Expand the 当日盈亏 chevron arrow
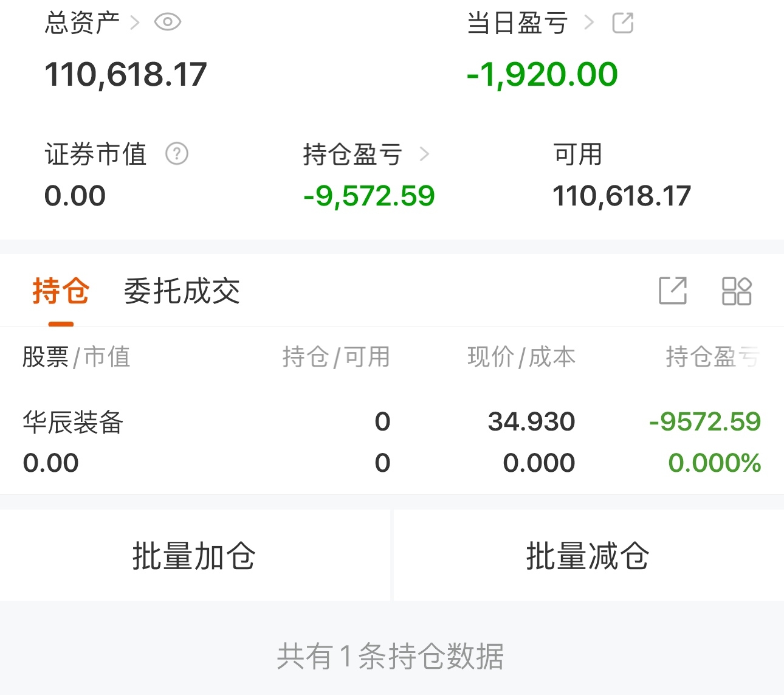 click(588, 23)
